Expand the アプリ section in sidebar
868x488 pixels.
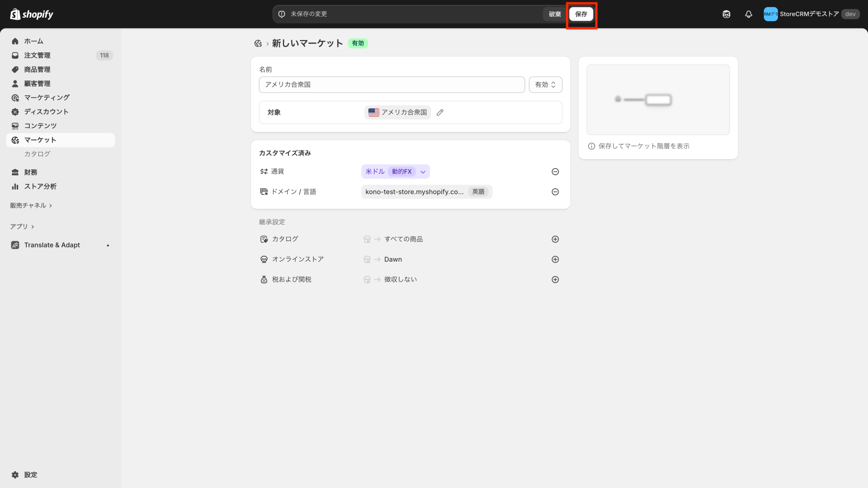click(x=22, y=226)
